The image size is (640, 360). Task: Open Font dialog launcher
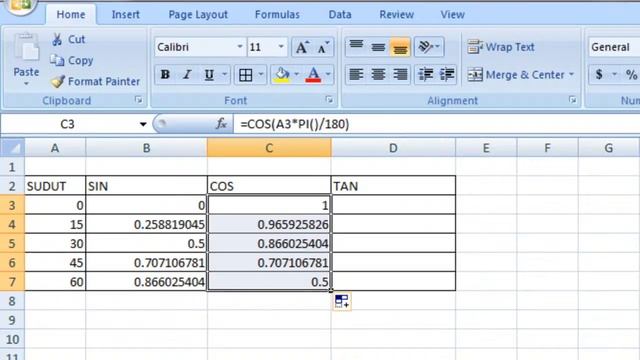pos(329,100)
